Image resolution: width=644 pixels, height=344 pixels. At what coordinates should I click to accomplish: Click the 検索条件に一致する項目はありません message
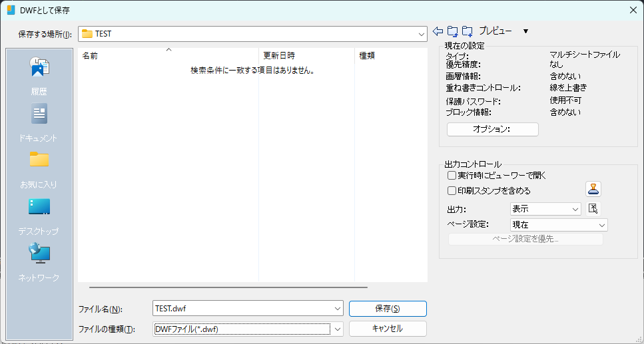252,71
